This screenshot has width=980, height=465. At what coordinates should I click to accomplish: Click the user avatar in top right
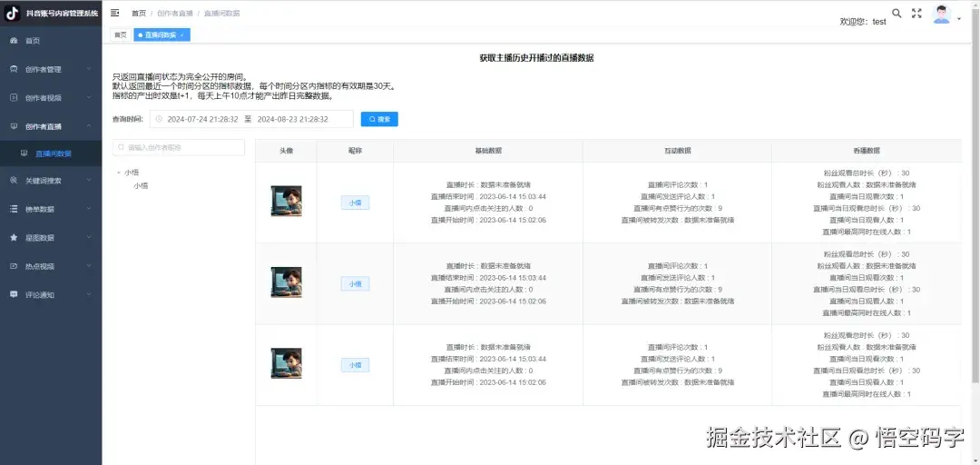tap(941, 14)
